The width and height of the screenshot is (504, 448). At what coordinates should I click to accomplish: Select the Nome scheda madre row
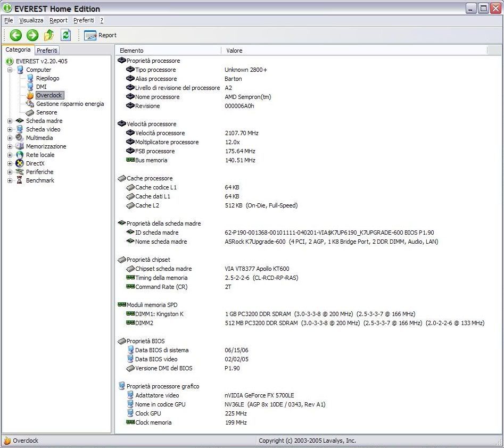(x=282, y=242)
